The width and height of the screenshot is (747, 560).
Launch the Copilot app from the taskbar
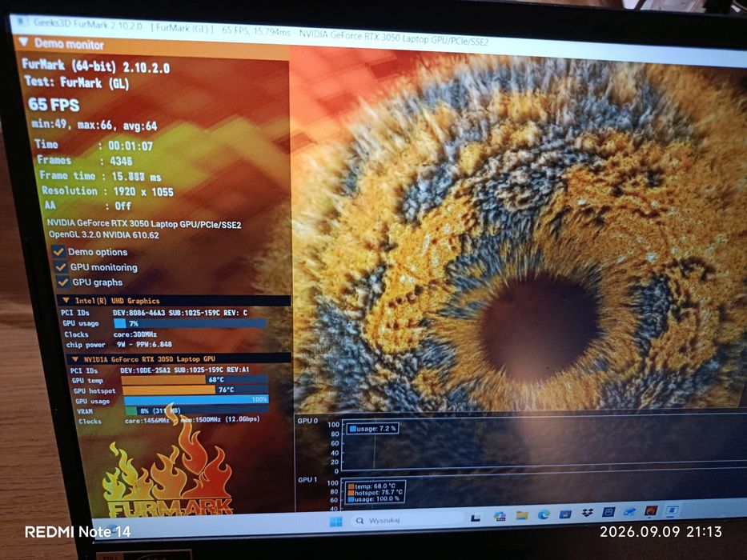[500, 516]
